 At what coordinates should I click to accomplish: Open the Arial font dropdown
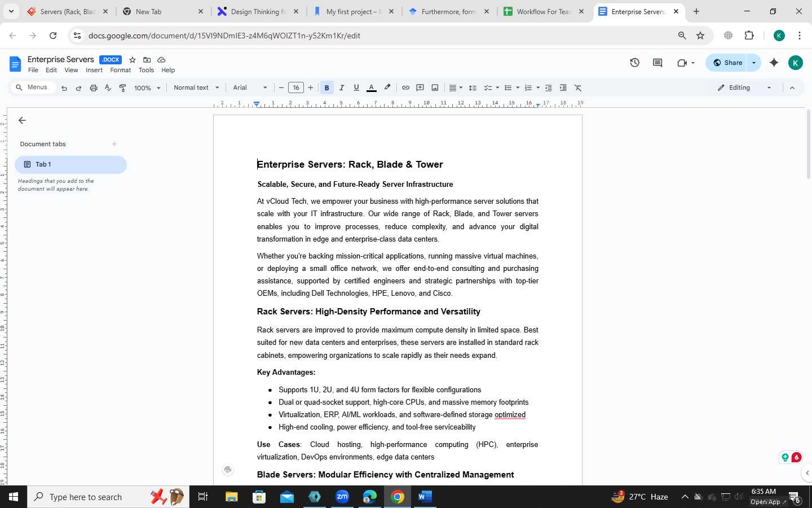point(250,87)
